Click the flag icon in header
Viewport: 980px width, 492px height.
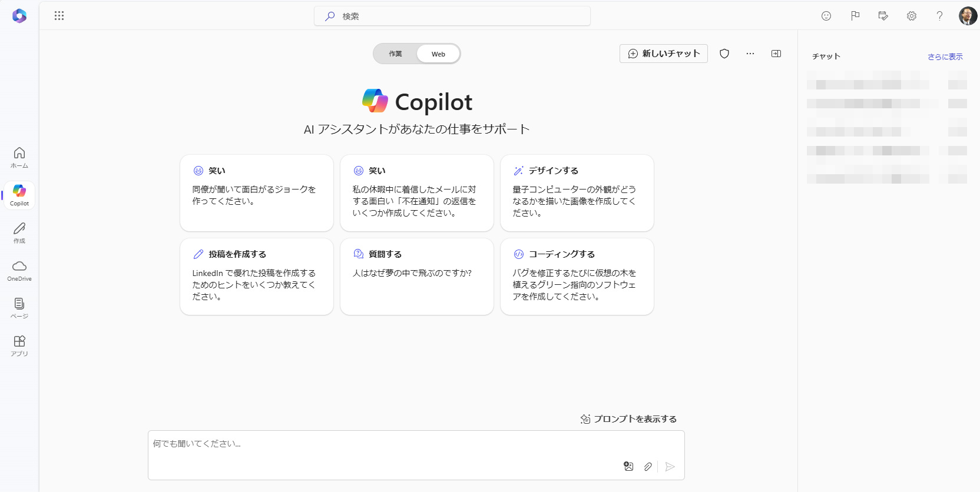point(855,16)
